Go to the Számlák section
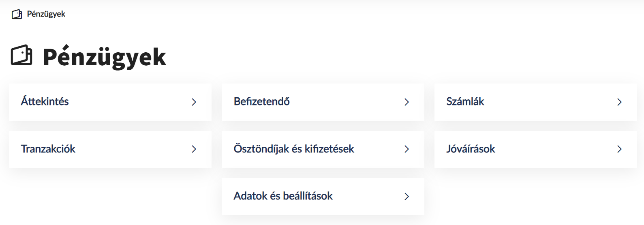Viewport: 644px width, 225px height. coord(465,101)
